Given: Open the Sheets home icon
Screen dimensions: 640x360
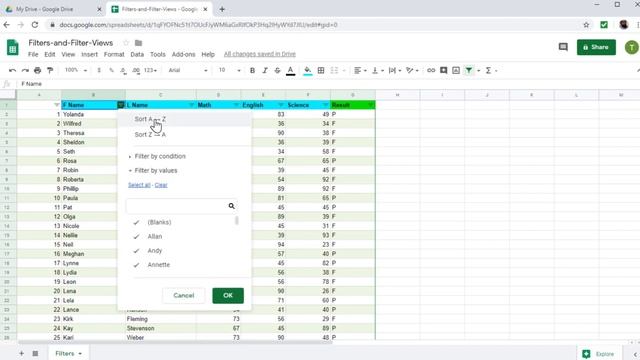Looking at the screenshot, I should point(13,47).
